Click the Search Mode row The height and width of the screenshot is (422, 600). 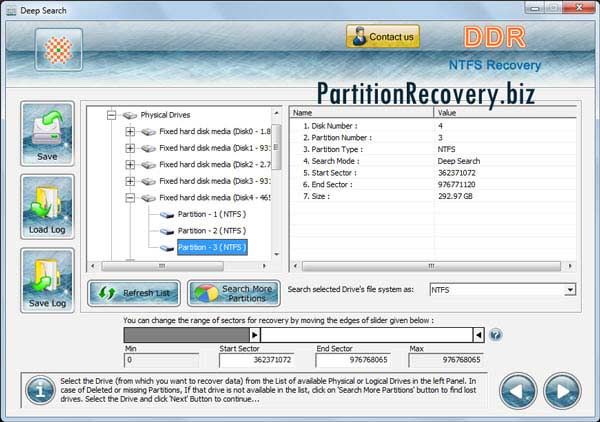[x=433, y=161]
